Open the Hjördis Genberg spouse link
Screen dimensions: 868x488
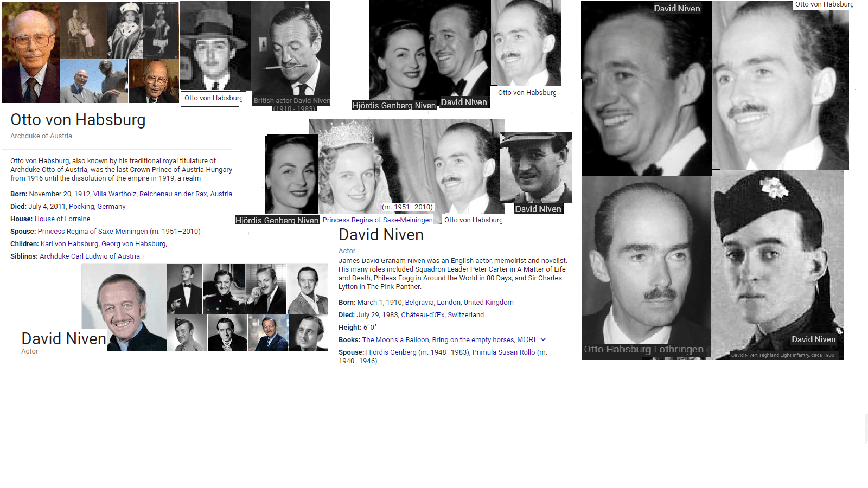coord(391,352)
